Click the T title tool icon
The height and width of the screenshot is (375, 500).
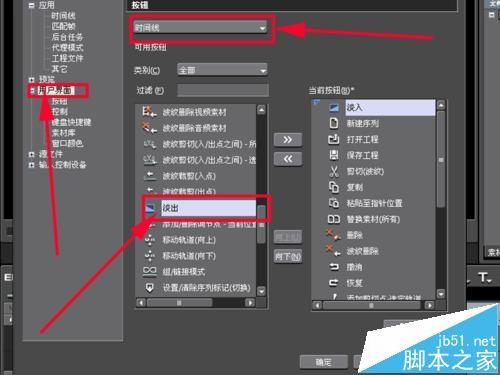click(x=484, y=277)
